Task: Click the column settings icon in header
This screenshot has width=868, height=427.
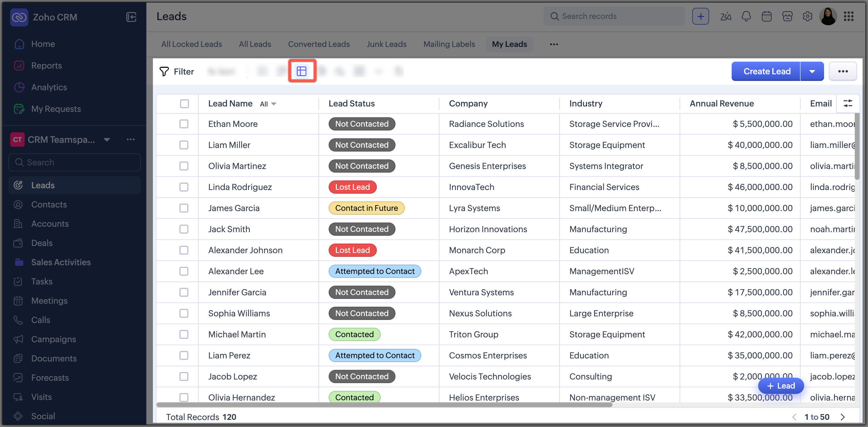Action: tap(848, 103)
